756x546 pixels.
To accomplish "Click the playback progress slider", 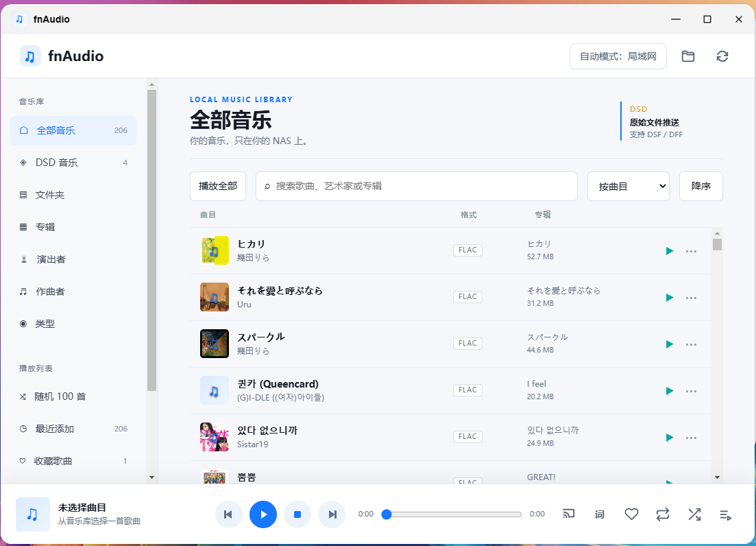I will pos(452,514).
